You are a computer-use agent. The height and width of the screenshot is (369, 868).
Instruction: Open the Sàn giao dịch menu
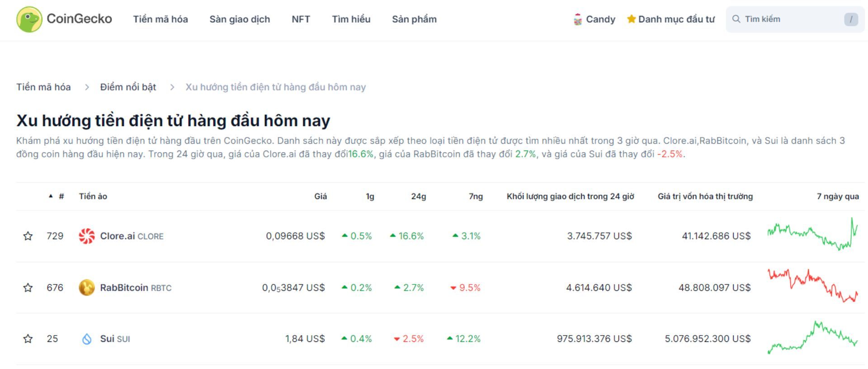point(240,19)
